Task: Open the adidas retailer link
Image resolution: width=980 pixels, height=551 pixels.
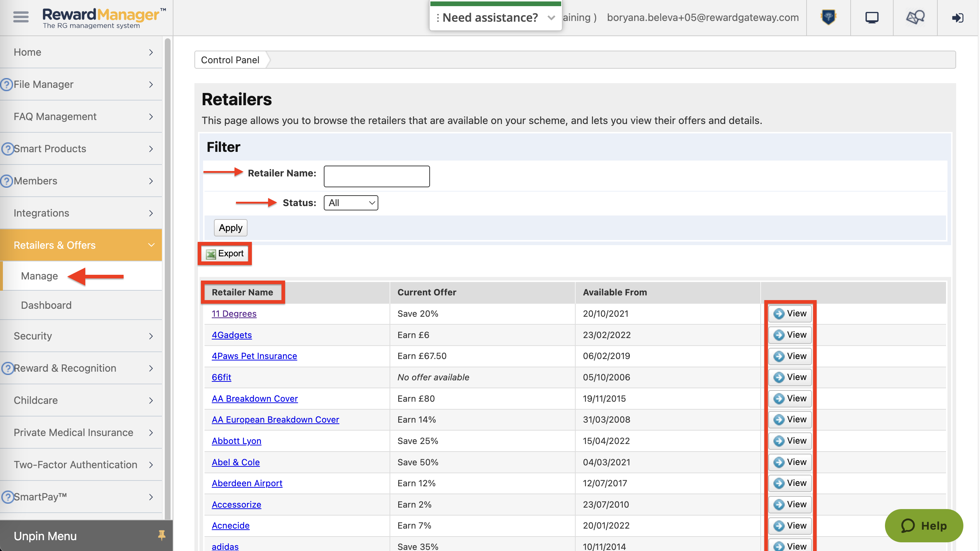Action: tap(225, 546)
